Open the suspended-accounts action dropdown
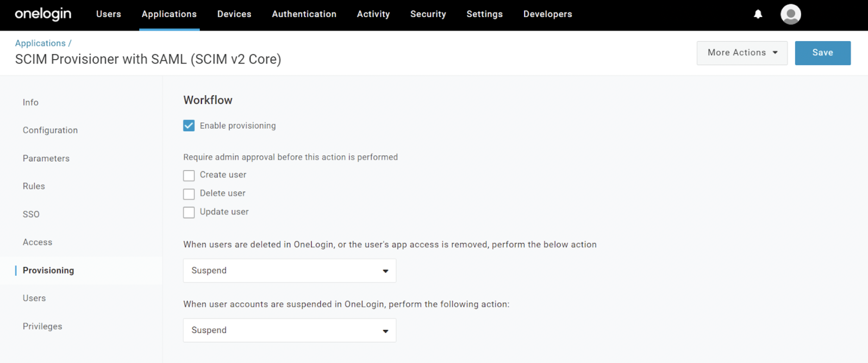This screenshot has width=868, height=363. (289, 331)
